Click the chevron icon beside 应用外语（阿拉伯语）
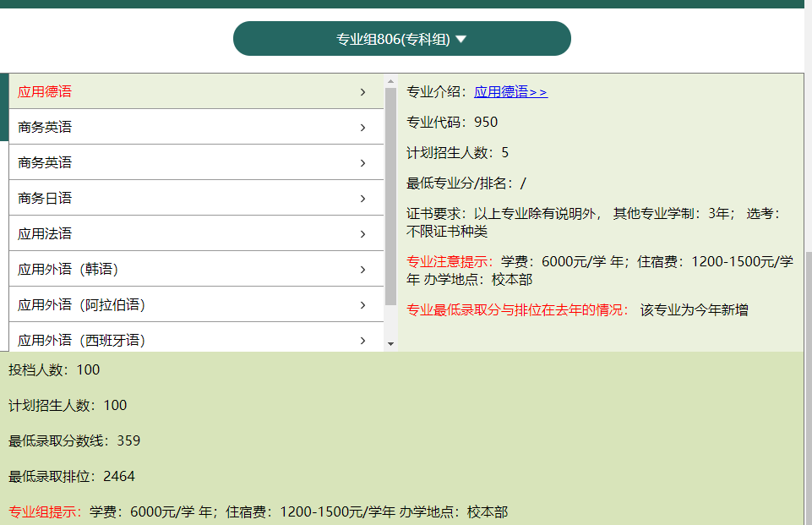The height and width of the screenshot is (525, 812). click(362, 304)
